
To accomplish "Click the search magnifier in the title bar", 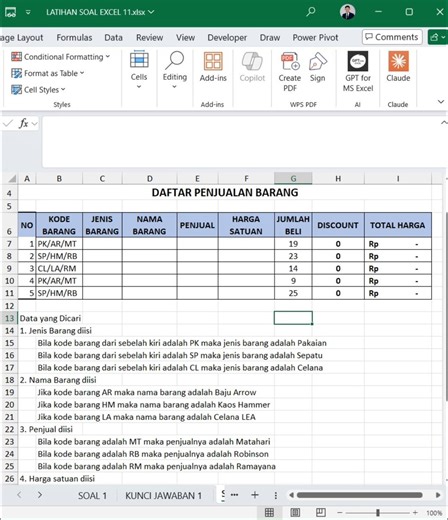I will click(311, 12).
